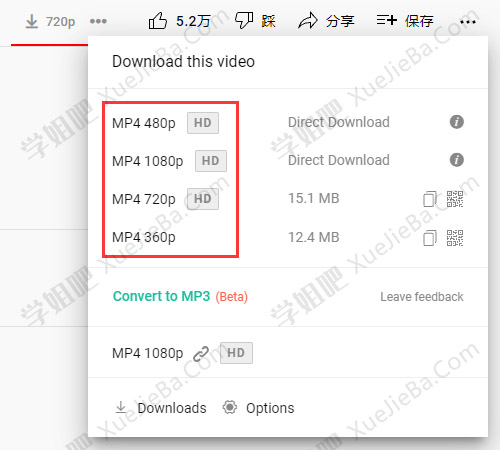Screen dimensions: 500x450
Task: Click Direct Download for the first MP4 1080p row
Action: pos(339,160)
